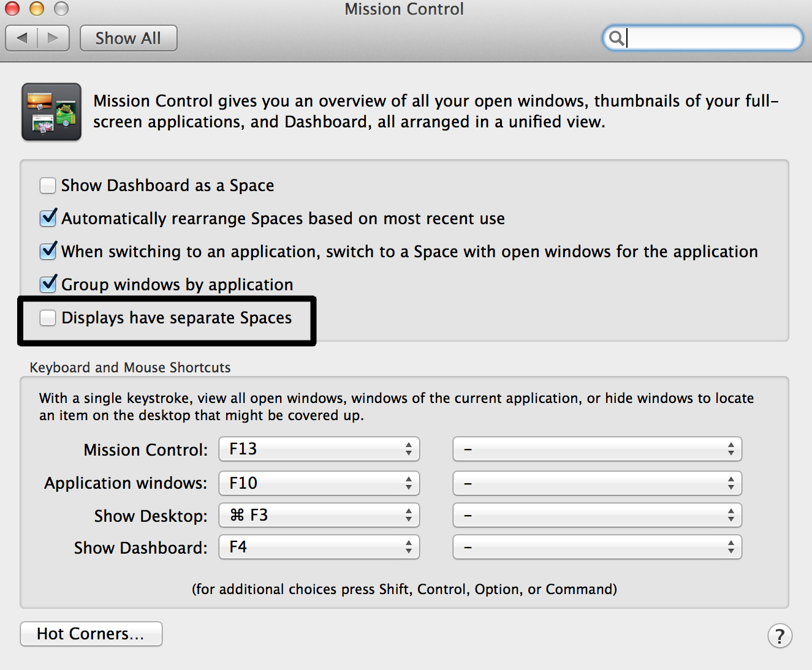Screen dimensions: 812x670
Task: Click the back arrow navigation button
Action: tap(21, 38)
